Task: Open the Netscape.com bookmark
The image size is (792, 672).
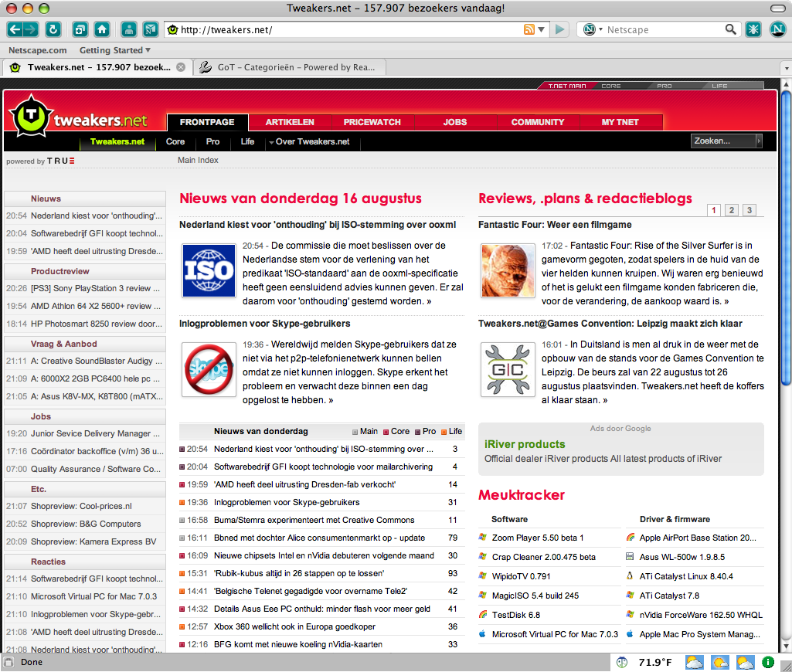Action: pyautogui.click(x=37, y=50)
